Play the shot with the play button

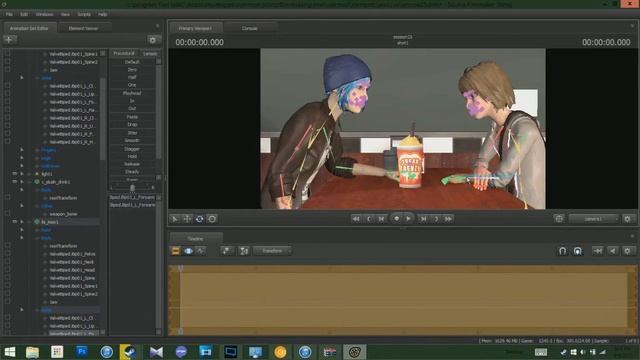[x=409, y=219]
